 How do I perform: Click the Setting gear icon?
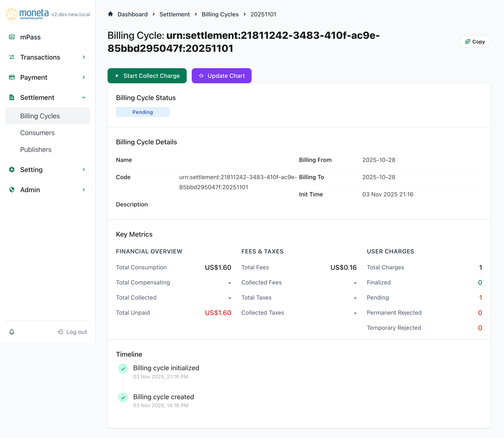[12, 169]
